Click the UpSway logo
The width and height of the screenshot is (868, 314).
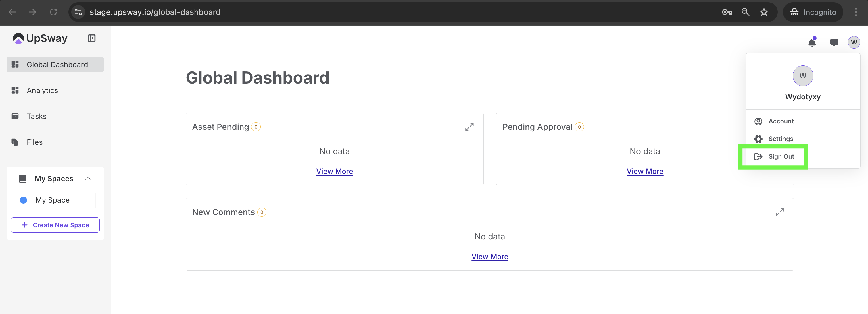(x=40, y=38)
